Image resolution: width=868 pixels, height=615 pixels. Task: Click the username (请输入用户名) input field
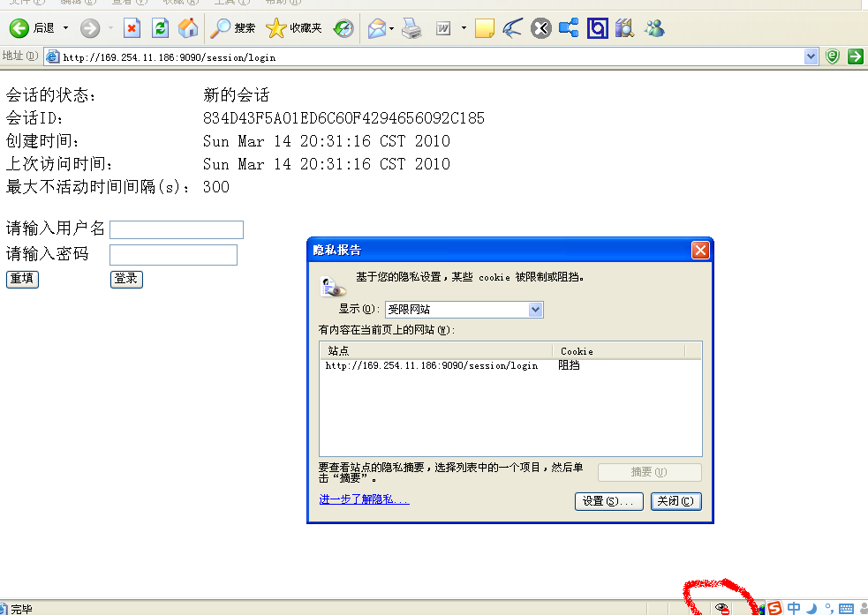(177, 229)
